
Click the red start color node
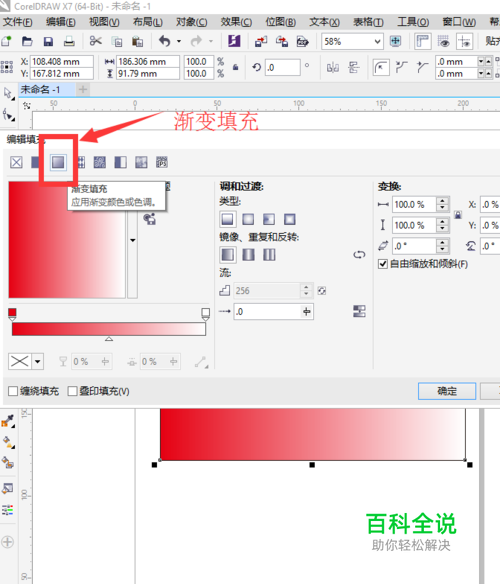[x=12, y=314]
